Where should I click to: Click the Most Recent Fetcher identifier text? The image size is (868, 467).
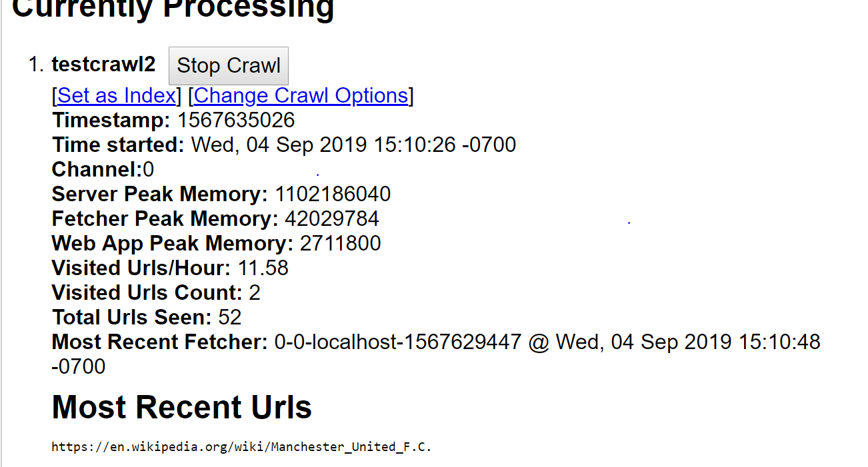click(x=398, y=342)
